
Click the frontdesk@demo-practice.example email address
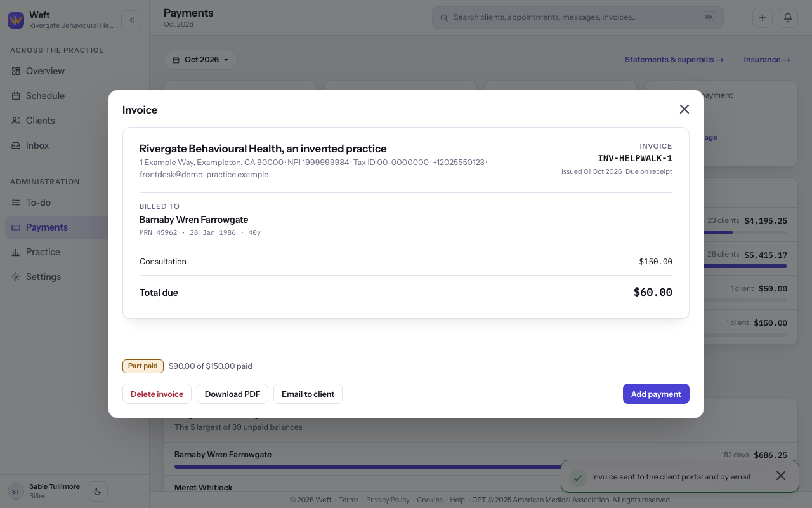coord(204,175)
